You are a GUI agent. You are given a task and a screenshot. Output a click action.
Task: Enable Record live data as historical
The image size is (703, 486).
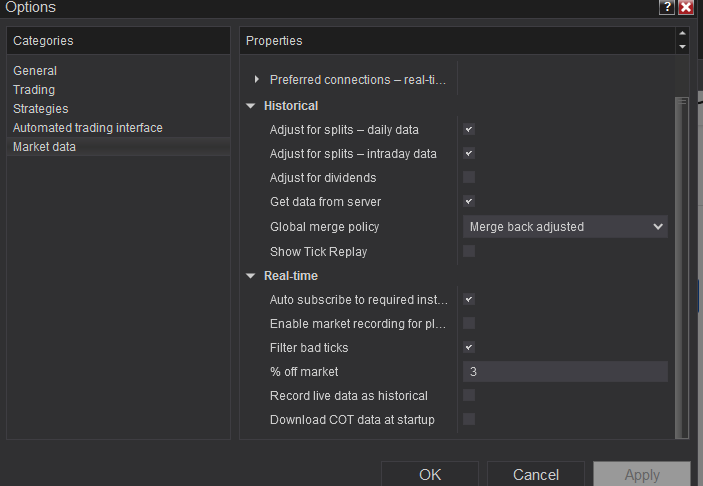[469, 395]
